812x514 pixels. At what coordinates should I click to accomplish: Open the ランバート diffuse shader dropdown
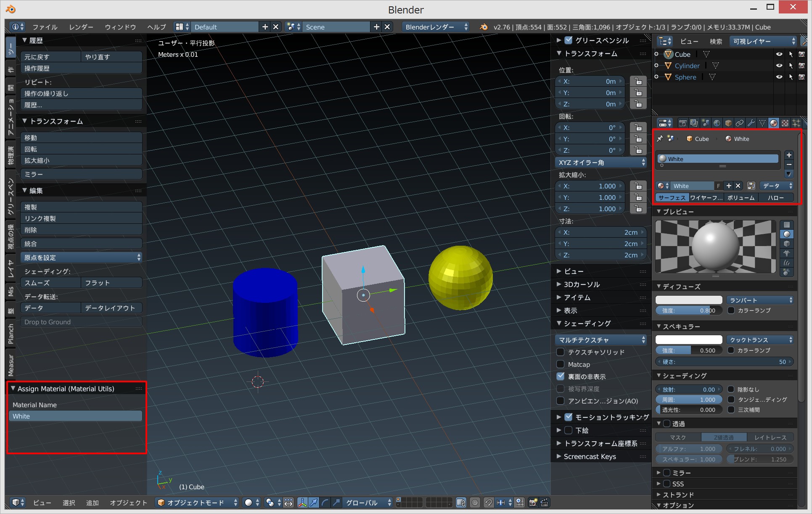pyautogui.click(x=760, y=300)
